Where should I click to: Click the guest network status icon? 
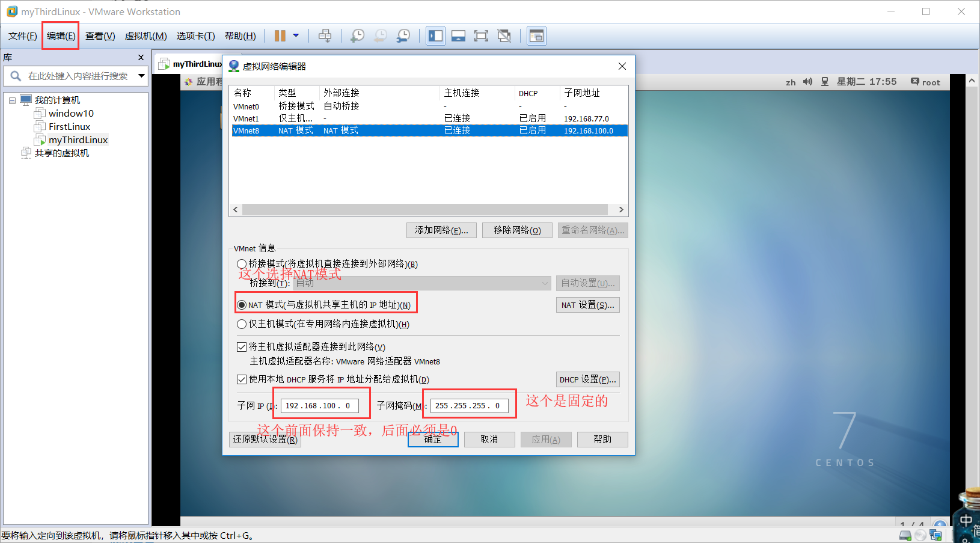coord(825,82)
